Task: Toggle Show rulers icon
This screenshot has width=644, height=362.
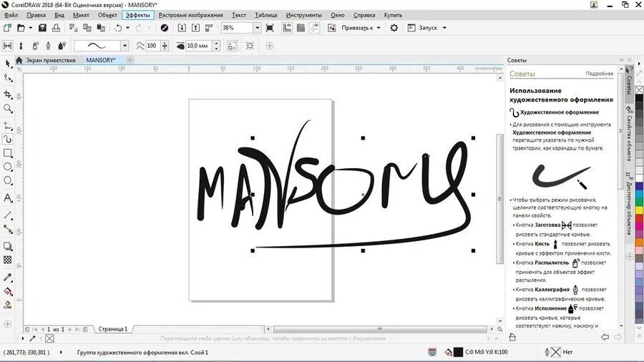Action: point(287,28)
